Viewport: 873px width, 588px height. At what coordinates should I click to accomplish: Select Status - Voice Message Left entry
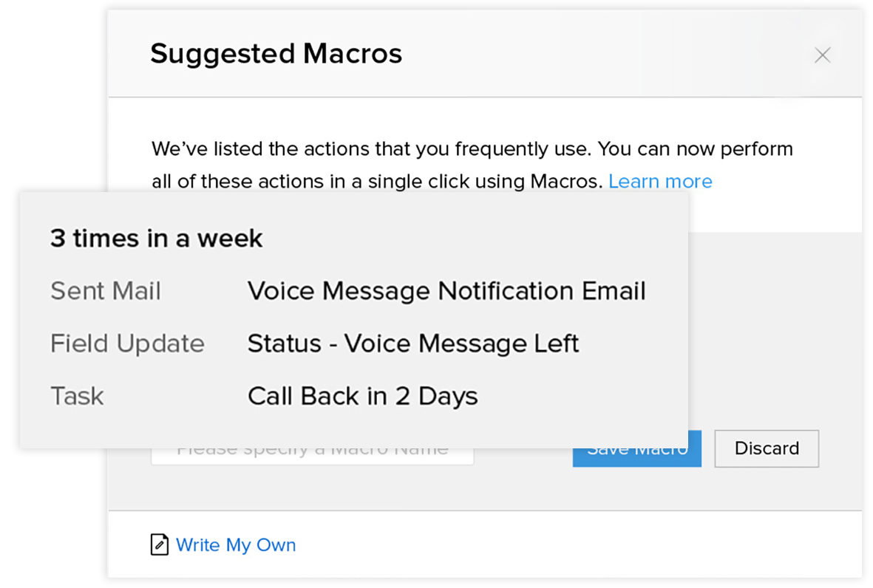coord(413,343)
